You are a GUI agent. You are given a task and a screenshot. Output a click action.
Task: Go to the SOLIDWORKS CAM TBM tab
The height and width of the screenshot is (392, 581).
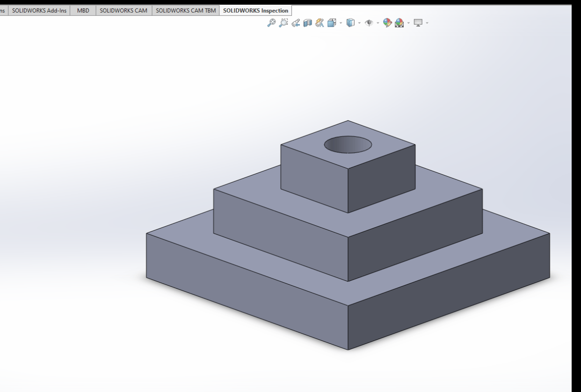coord(186,10)
